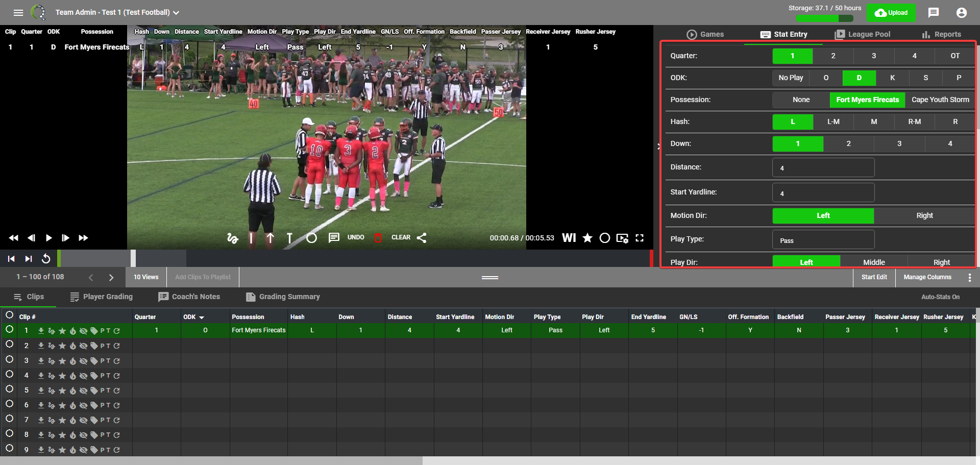Set Possession to Cape Youth Storm
The height and width of the screenshot is (465, 980).
click(940, 100)
